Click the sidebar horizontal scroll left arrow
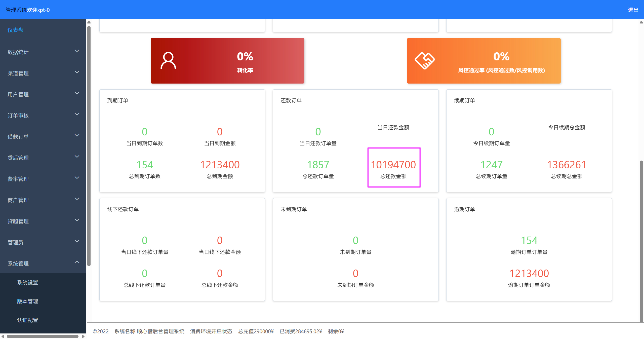This screenshot has height=339, width=644. (x=3, y=336)
